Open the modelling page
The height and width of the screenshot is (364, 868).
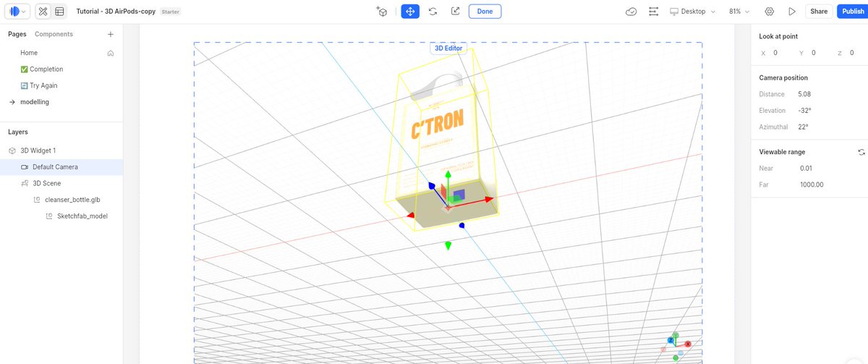click(x=61, y=102)
